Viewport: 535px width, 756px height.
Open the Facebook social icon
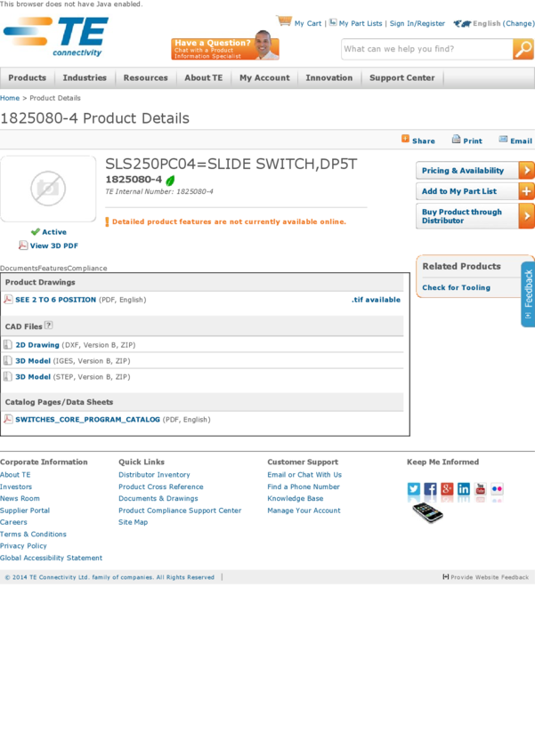point(431,489)
